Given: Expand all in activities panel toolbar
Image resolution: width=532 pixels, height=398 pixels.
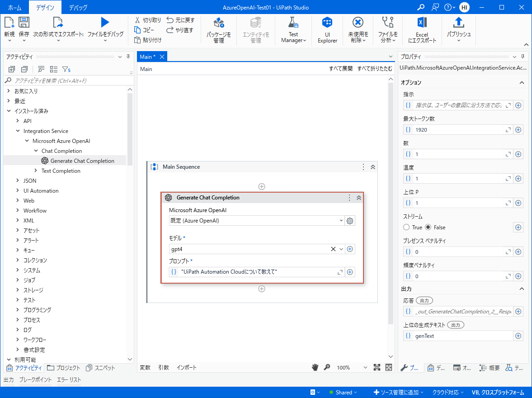Looking at the screenshot, I should [12, 69].
